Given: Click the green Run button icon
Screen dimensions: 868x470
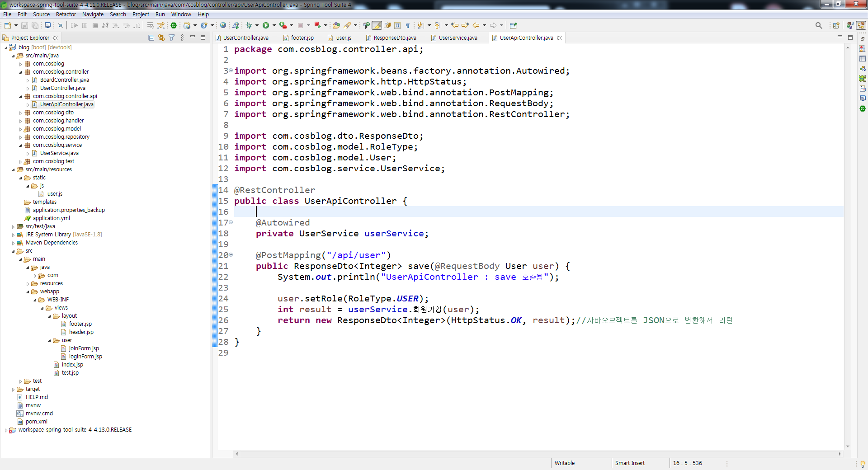Looking at the screenshot, I should 266,25.
